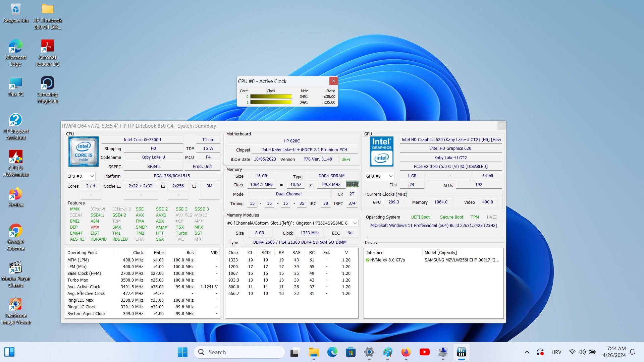Show hidden system tray icons chevron
The image size is (644, 362).
(527, 352)
